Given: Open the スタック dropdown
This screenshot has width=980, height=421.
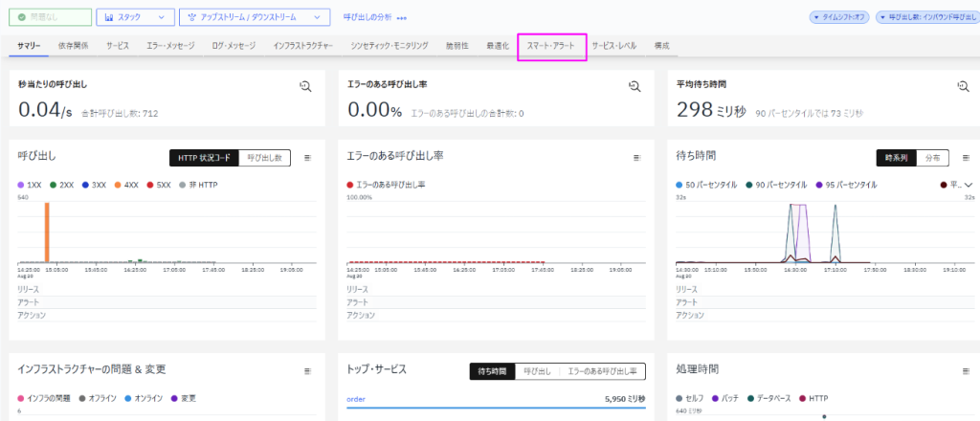Looking at the screenshot, I should 134,17.
